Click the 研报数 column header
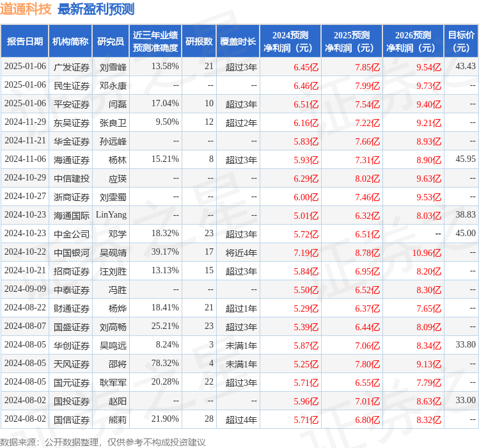479x448 pixels. (x=199, y=42)
